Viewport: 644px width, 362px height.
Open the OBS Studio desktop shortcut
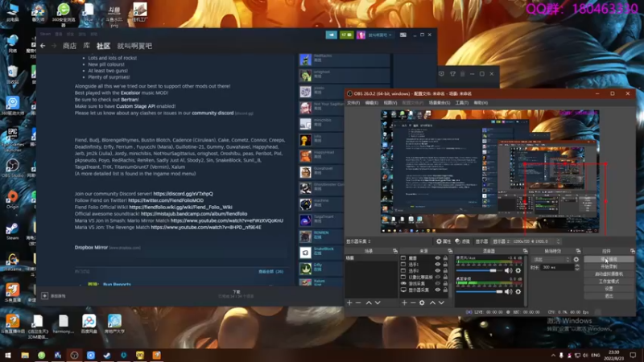pyautogui.click(x=12, y=168)
